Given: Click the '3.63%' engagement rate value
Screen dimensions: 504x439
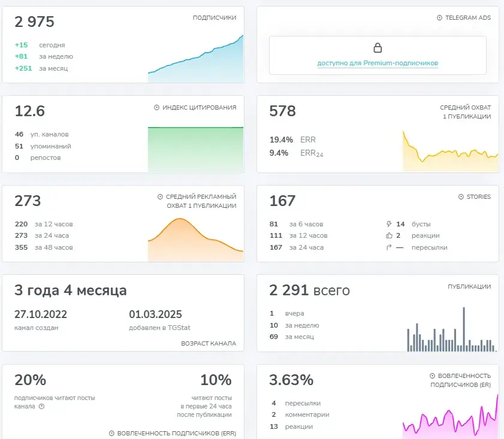Looking at the screenshot, I should point(291,380).
